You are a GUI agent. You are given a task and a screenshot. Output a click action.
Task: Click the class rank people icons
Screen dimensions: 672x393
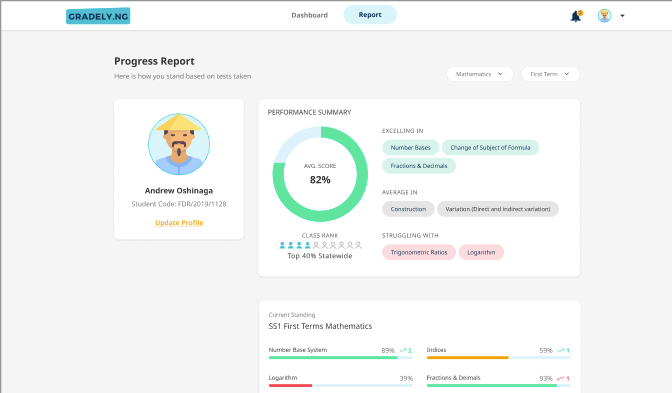tap(320, 245)
